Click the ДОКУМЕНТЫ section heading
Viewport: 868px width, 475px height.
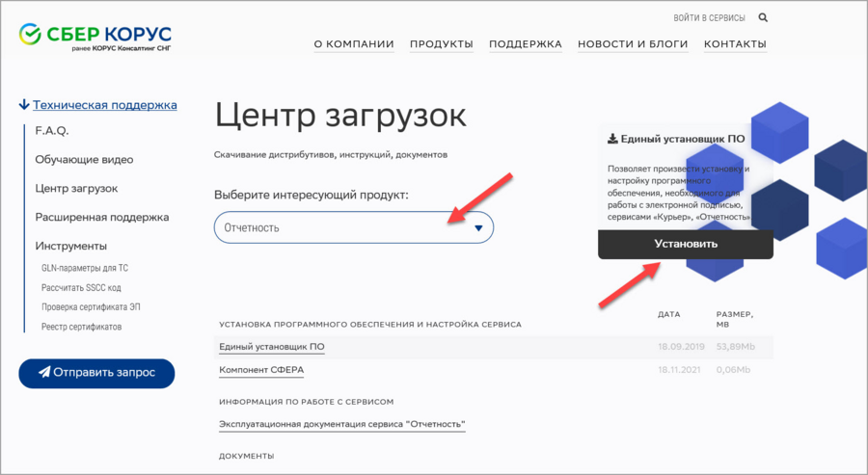pyautogui.click(x=246, y=456)
